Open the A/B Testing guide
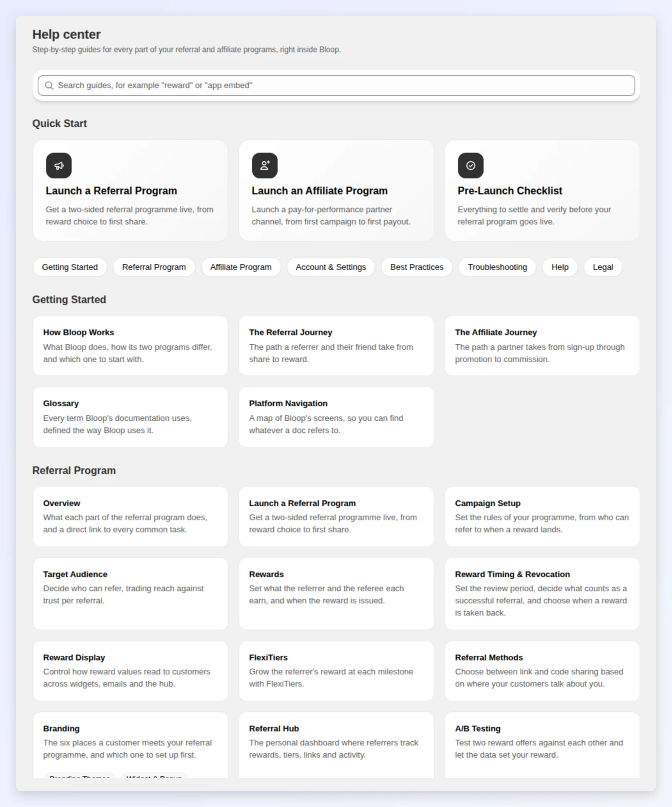This screenshot has height=807, width=672. pyautogui.click(x=542, y=745)
